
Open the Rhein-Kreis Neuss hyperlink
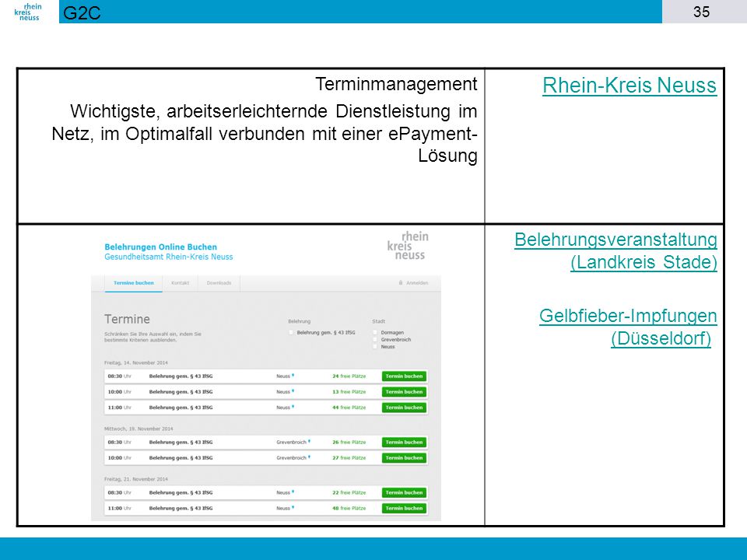pos(630,86)
